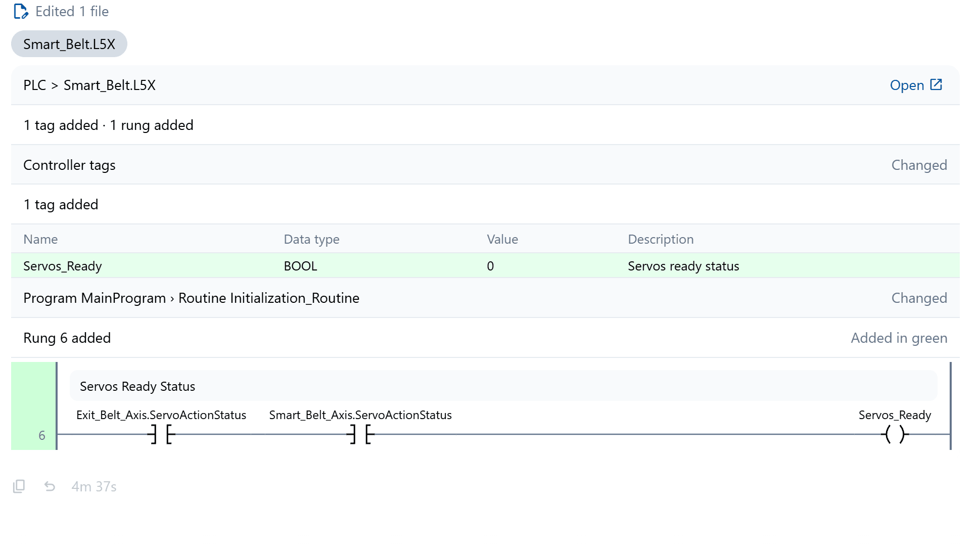The image size is (980, 547).
Task: Click the Edited 1 file label
Action: pyautogui.click(x=72, y=11)
